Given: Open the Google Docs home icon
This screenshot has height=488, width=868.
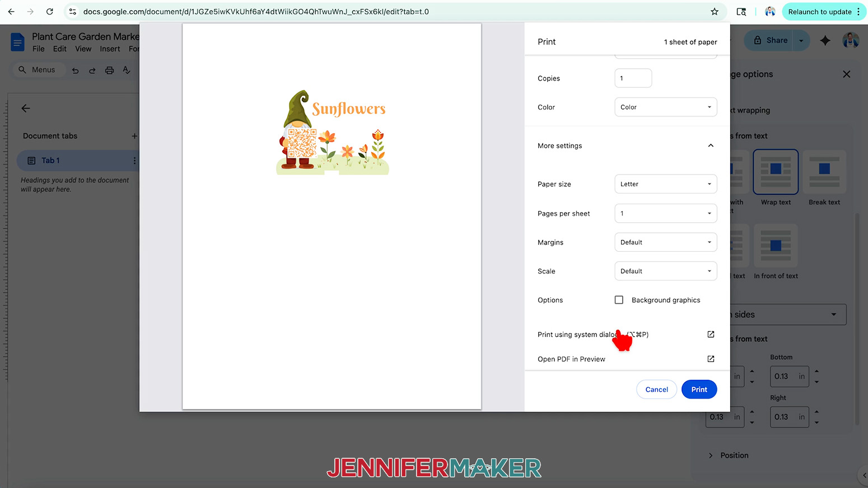Looking at the screenshot, I should (x=18, y=42).
